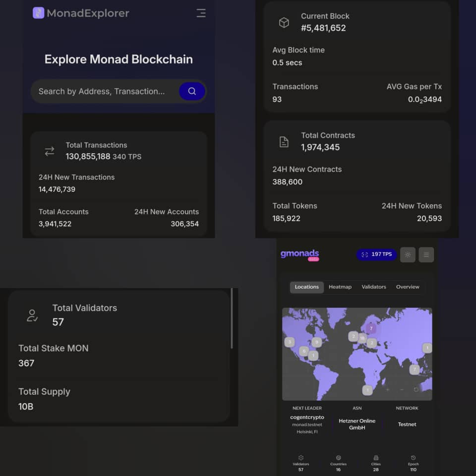Click the 57 total validators value
Image resolution: width=476 pixels, height=476 pixels.
pyautogui.click(x=58, y=322)
